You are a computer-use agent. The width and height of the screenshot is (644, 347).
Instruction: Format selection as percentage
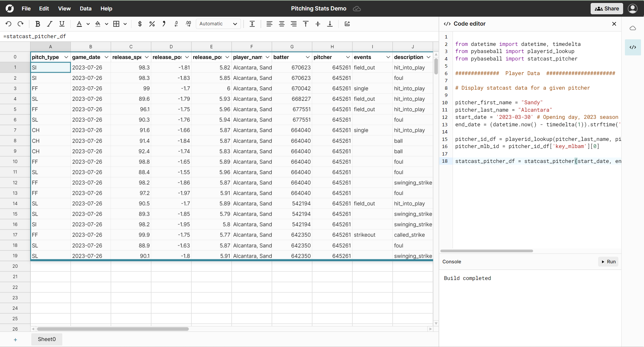[x=152, y=24]
